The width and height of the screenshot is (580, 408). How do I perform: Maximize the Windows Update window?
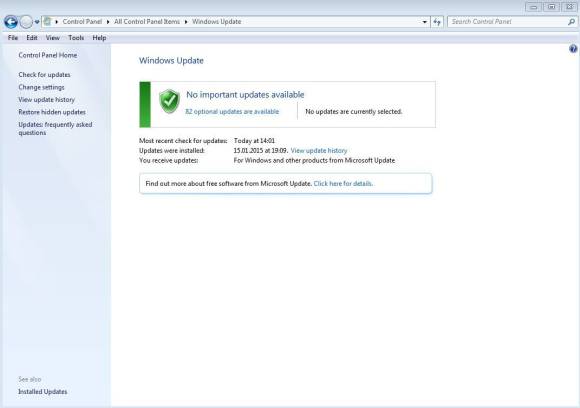[552, 7]
